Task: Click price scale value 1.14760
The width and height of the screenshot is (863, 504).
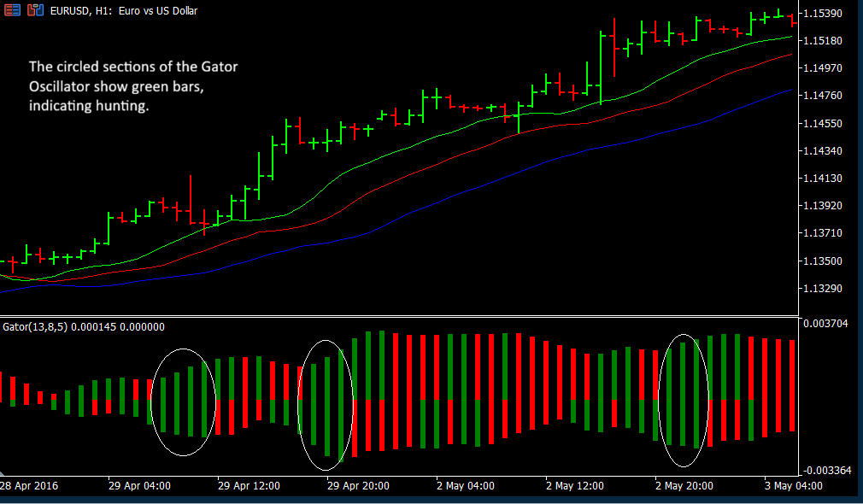Action: click(823, 96)
